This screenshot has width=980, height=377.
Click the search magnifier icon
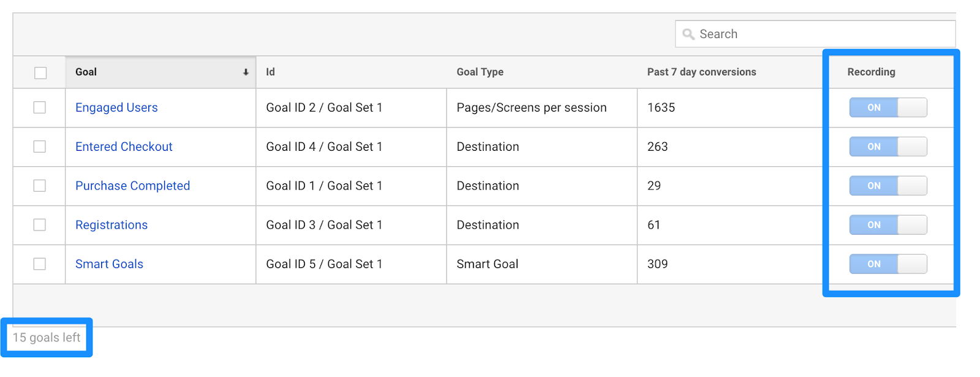point(688,34)
